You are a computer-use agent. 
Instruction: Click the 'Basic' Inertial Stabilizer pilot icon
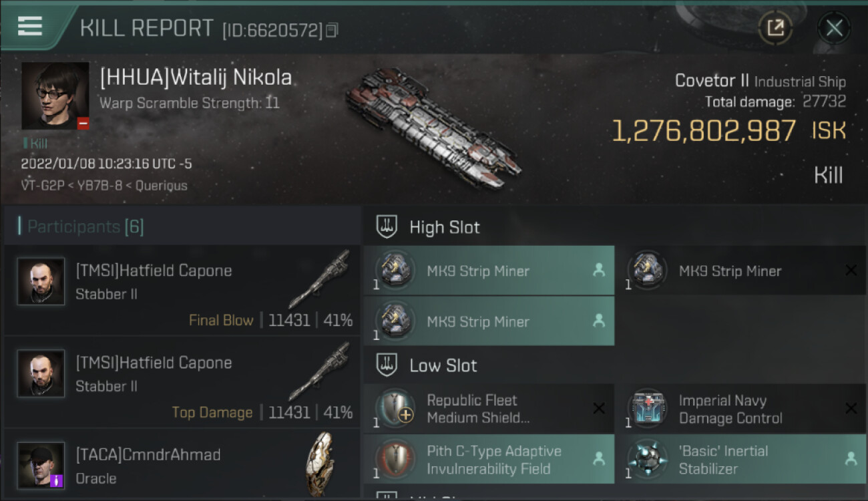851,459
